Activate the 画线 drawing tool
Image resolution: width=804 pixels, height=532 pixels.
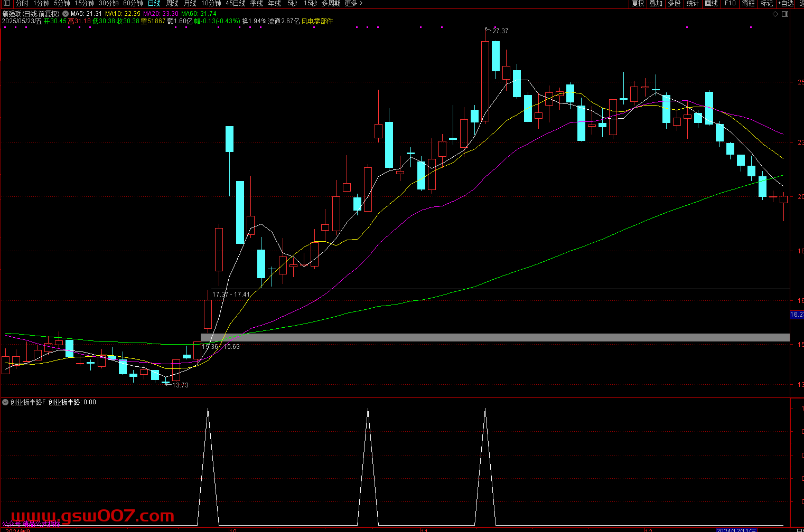click(x=711, y=3)
